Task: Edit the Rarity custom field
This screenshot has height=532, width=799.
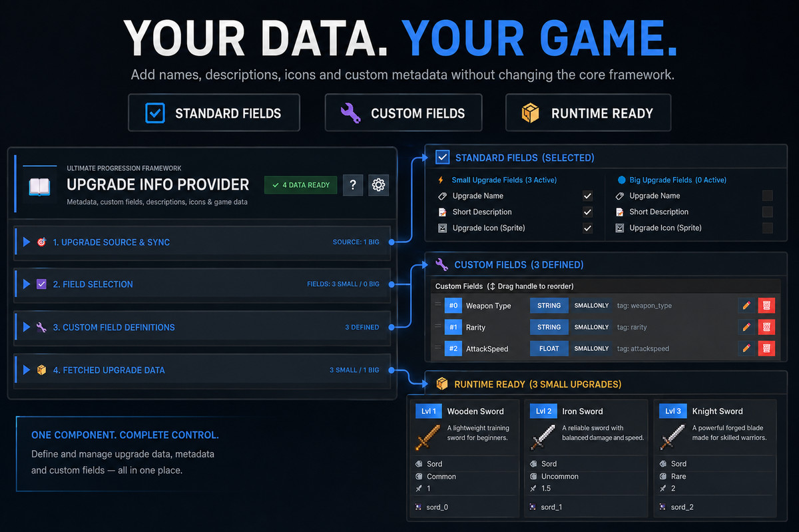Action: click(x=746, y=327)
